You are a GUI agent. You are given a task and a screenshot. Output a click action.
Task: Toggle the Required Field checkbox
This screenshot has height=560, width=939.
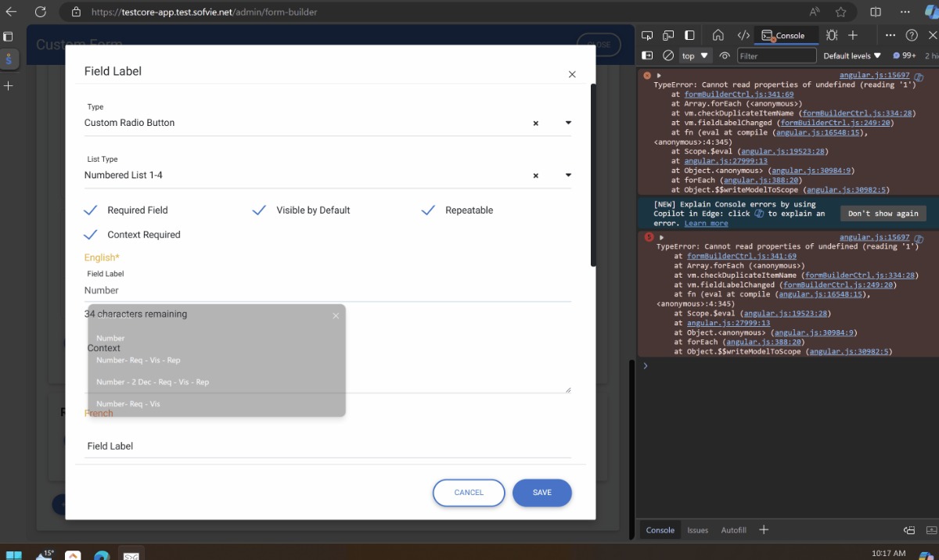click(x=90, y=210)
